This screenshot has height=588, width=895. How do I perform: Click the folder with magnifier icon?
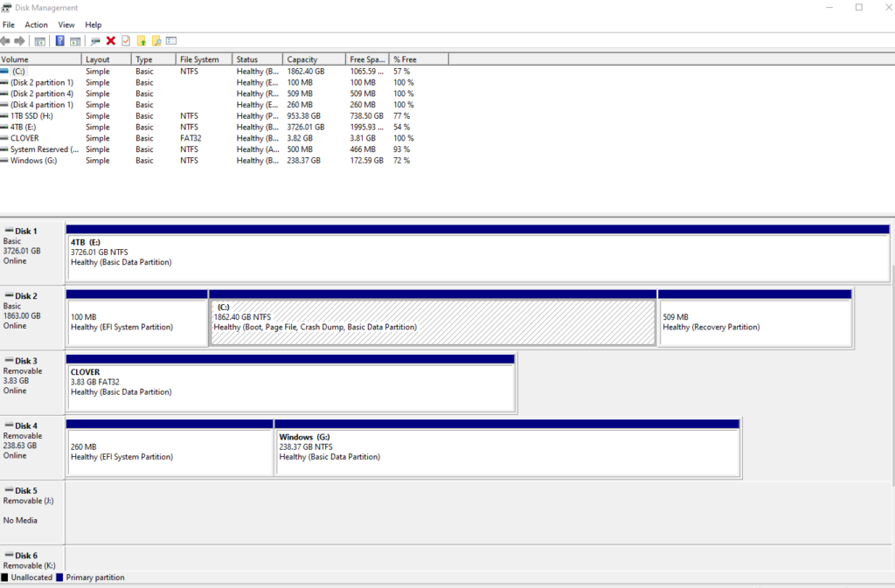click(x=156, y=41)
